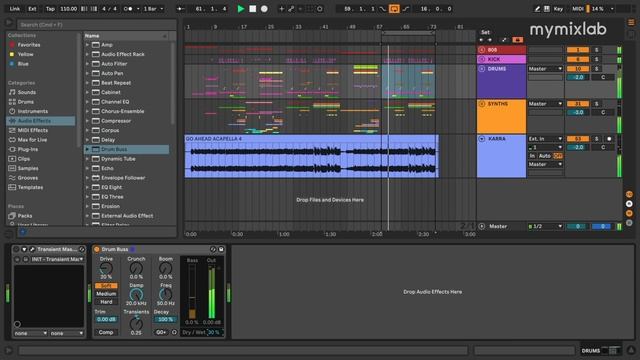This screenshot has height=360, width=640.
Task: Toggle the orange Loop switch
Action: 394,9
